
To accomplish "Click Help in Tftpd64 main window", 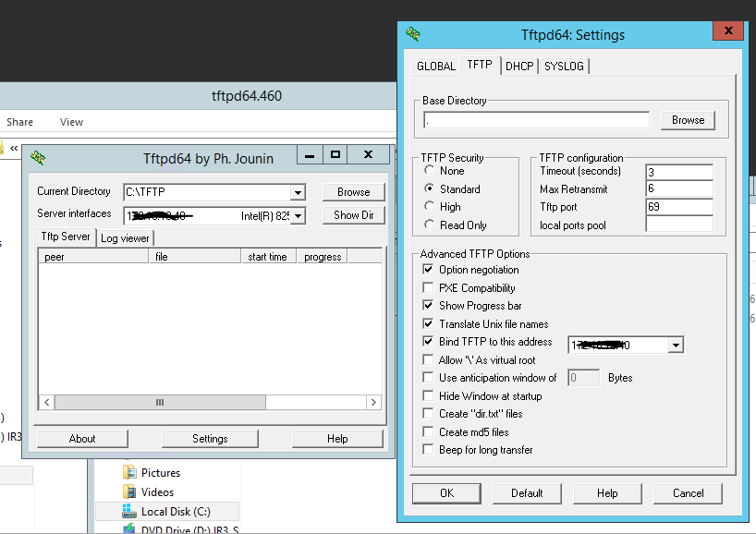I will click(x=337, y=439).
